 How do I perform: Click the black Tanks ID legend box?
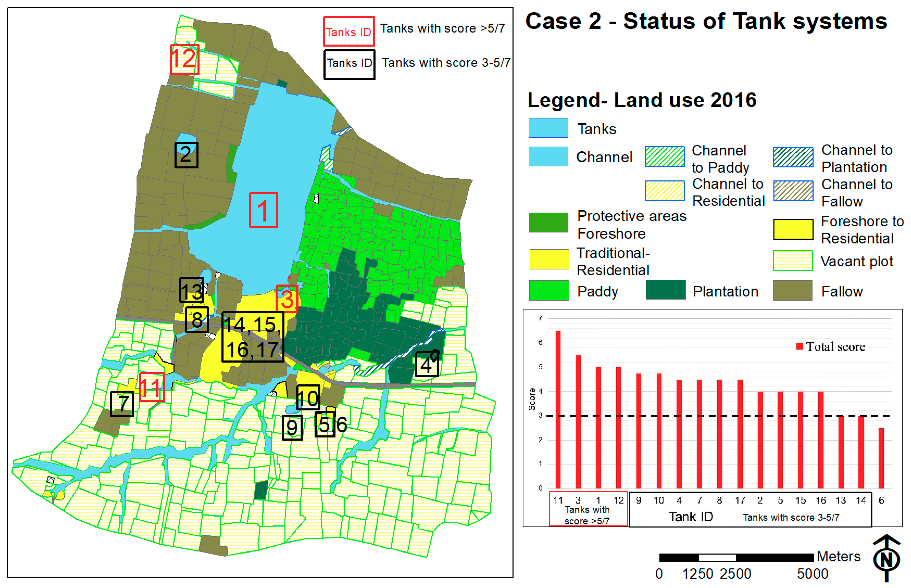pyautogui.click(x=349, y=64)
